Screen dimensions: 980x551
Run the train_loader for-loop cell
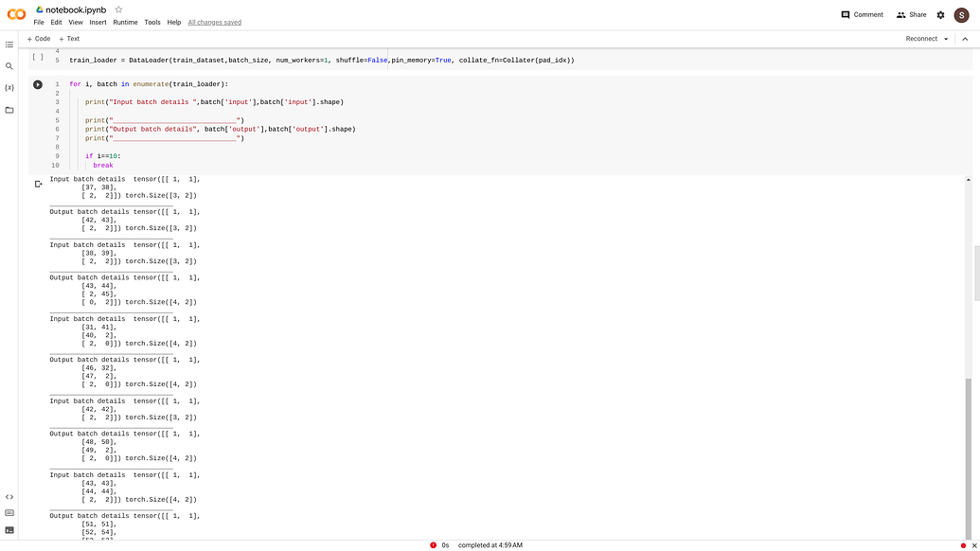38,83
